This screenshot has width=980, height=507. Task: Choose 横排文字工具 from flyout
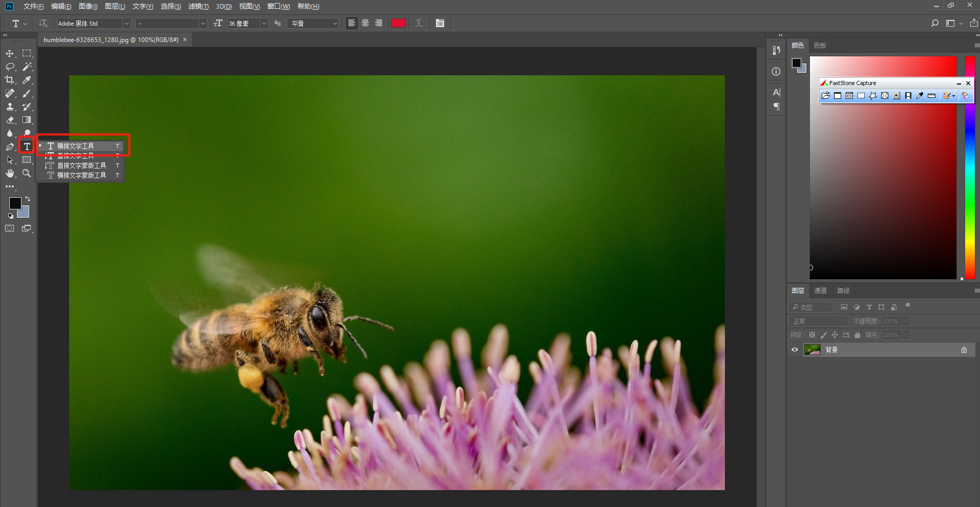[x=80, y=146]
